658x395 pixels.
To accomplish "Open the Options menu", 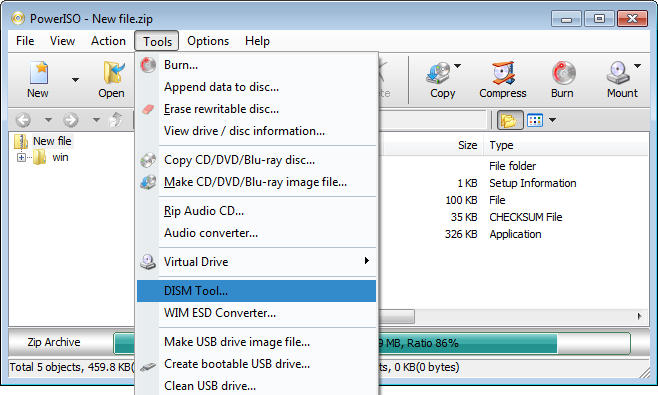I will 208,41.
